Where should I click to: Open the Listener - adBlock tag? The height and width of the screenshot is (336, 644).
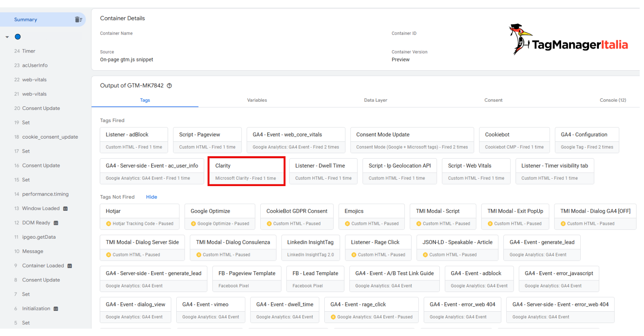pyautogui.click(x=134, y=140)
